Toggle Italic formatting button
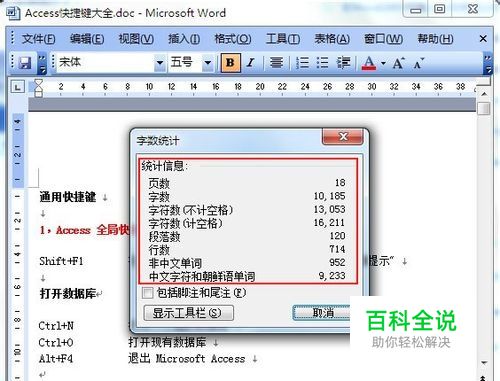This screenshot has width=500, height=381. [250, 62]
